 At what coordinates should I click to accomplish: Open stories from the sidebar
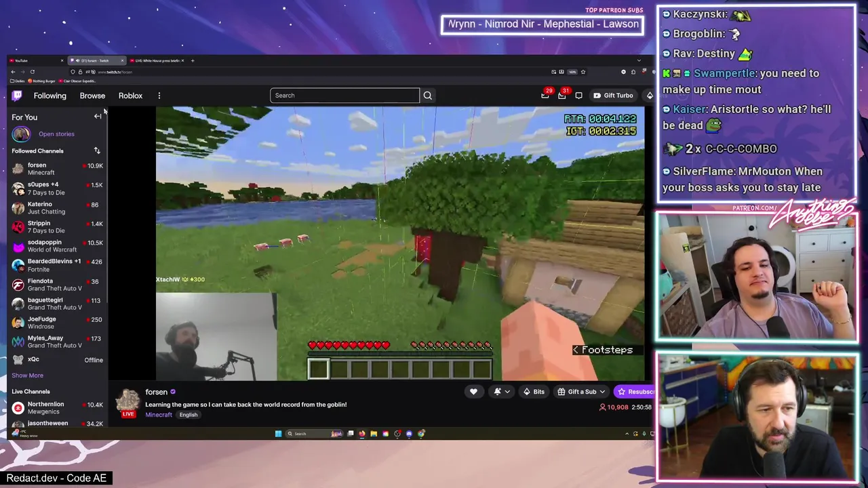(x=56, y=134)
